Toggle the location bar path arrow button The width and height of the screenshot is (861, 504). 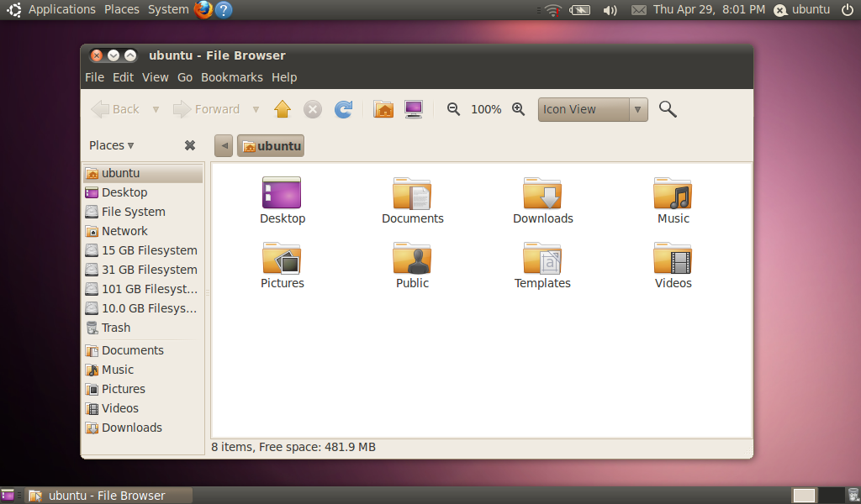(x=224, y=146)
